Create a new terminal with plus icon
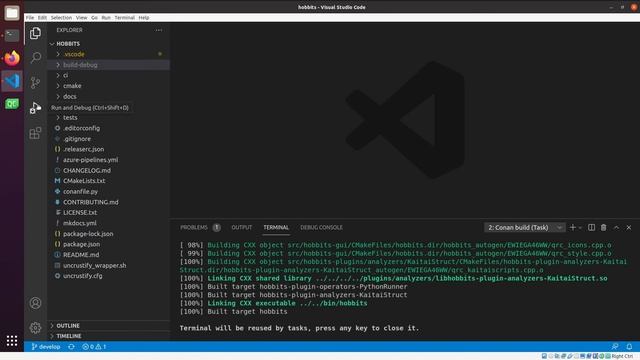Image resolution: width=640 pixels, height=360 pixels. [x=573, y=227]
